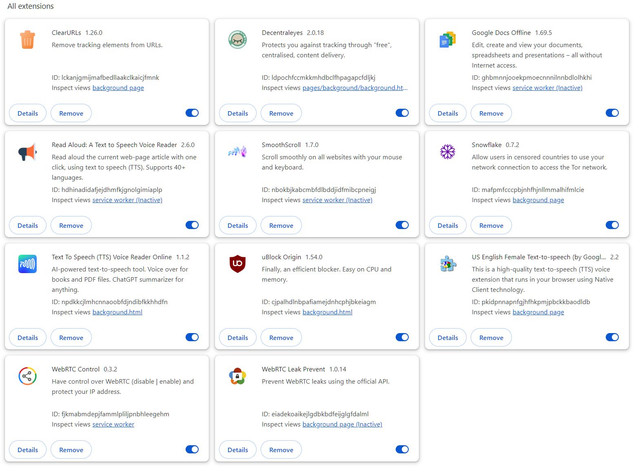
Task: Remove the SmoothScroll extension
Action: (281, 225)
